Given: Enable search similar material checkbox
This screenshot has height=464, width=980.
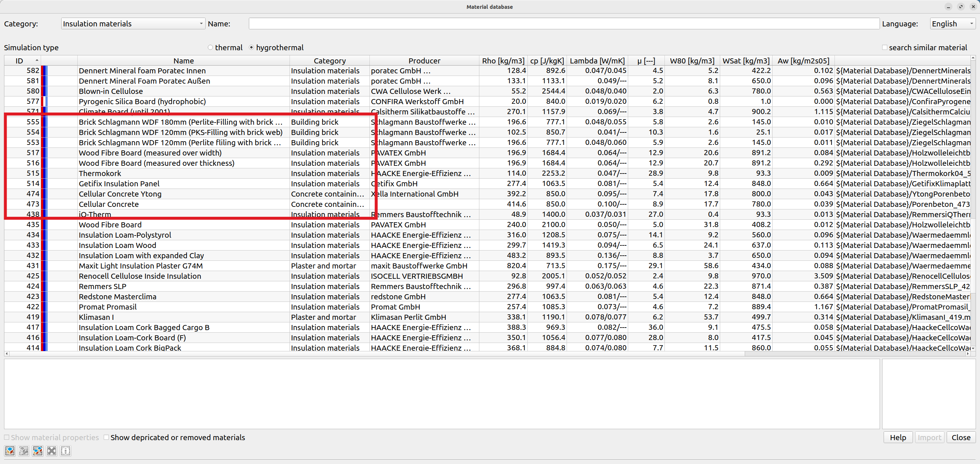Looking at the screenshot, I should (884, 48).
